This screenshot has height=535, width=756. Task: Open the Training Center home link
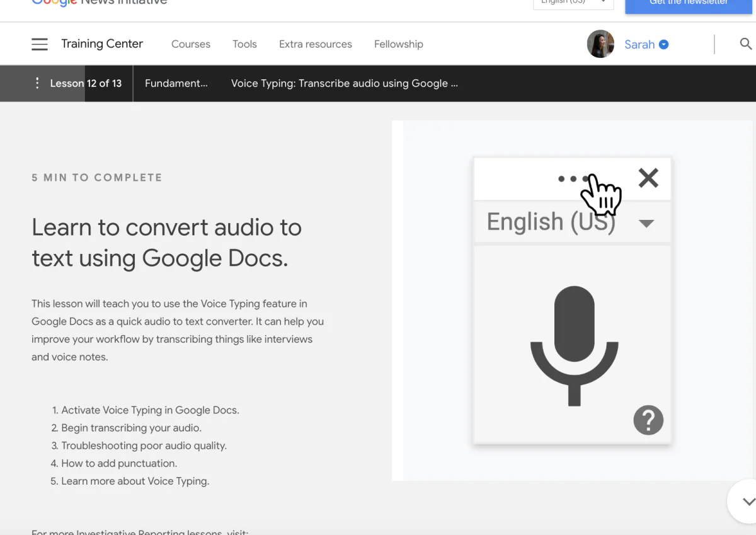pos(101,43)
